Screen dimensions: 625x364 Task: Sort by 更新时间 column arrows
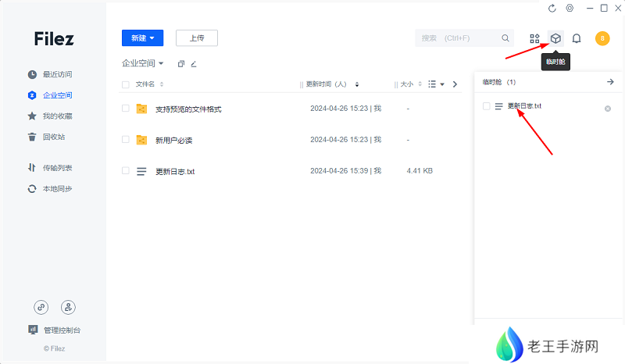(x=357, y=84)
